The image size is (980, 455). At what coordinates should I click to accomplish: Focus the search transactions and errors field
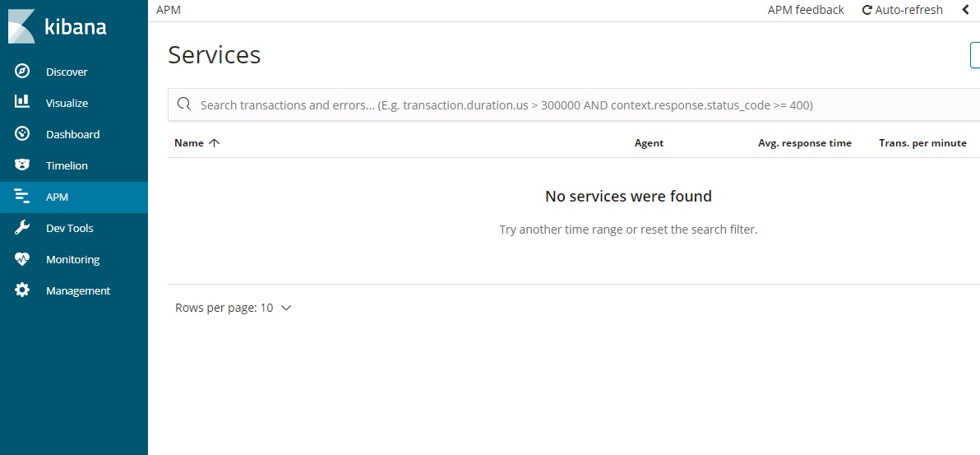[574, 105]
